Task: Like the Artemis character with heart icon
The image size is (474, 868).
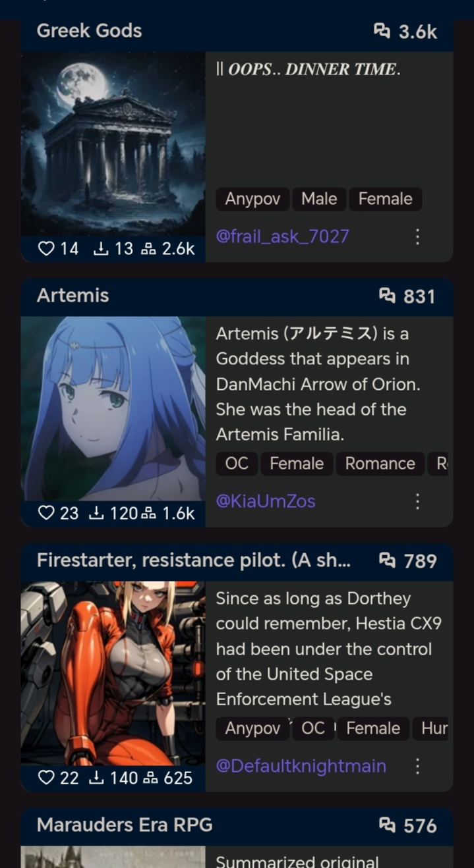Action: pyautogui.click(x=45, y=513)
